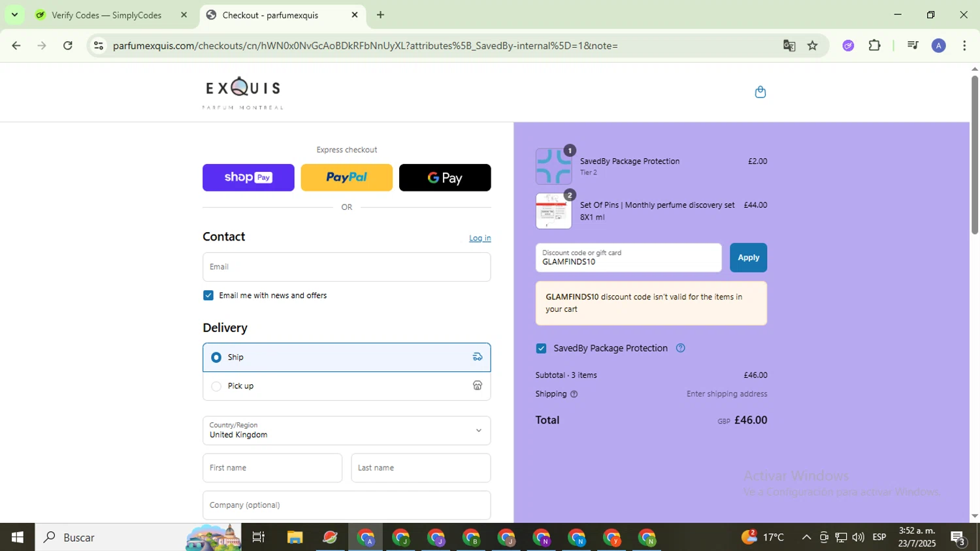Click the Windows taskbar search box Buscar
This screenshot has height=551, width=980.
coord(137,537)
